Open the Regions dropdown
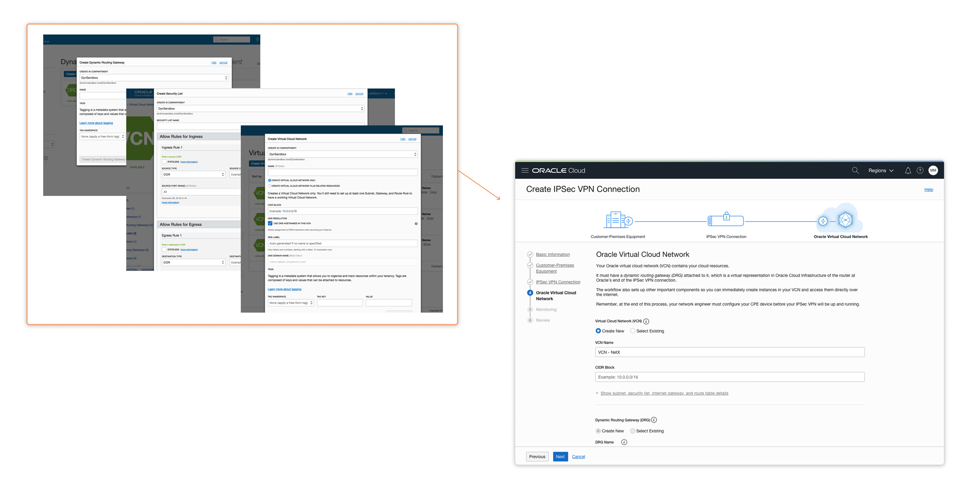Screen dimensions: 980x501 (880, 171)
